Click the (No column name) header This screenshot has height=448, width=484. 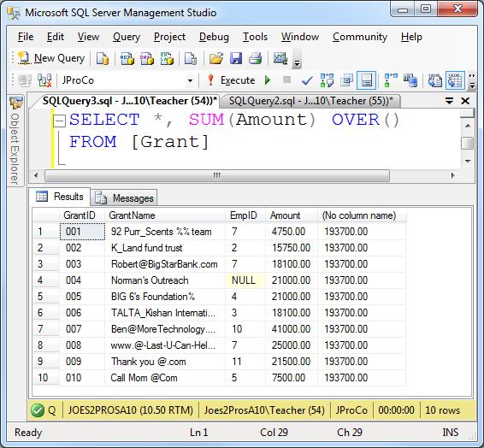362,215
